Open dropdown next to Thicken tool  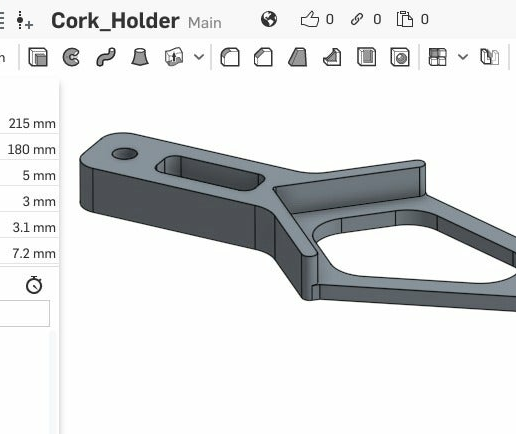(199, 57)
